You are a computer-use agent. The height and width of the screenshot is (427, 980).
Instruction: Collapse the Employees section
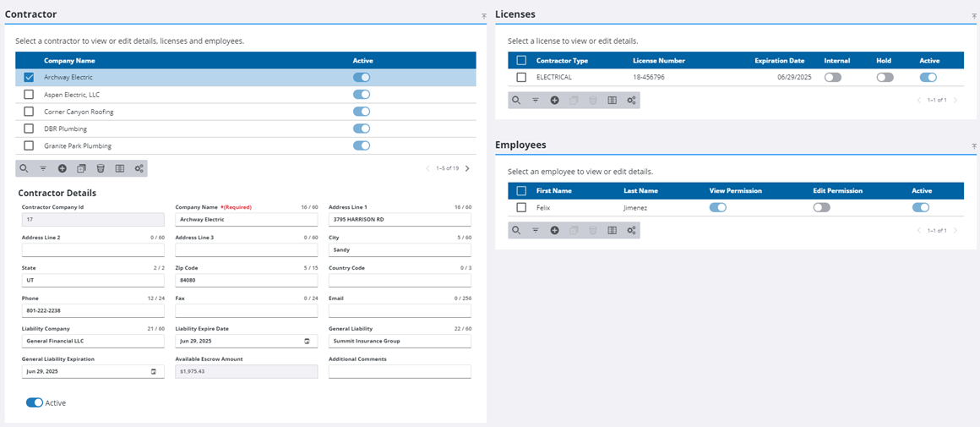pos(974,146)
